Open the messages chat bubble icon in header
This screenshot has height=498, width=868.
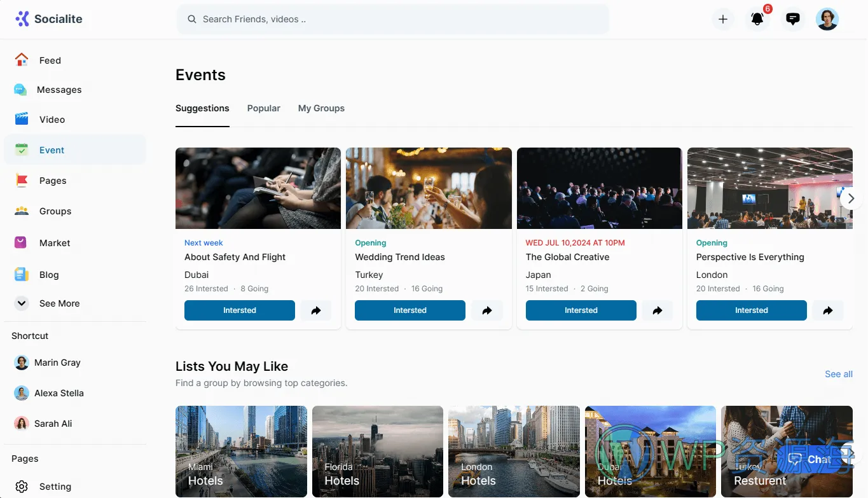pos(792,19)
